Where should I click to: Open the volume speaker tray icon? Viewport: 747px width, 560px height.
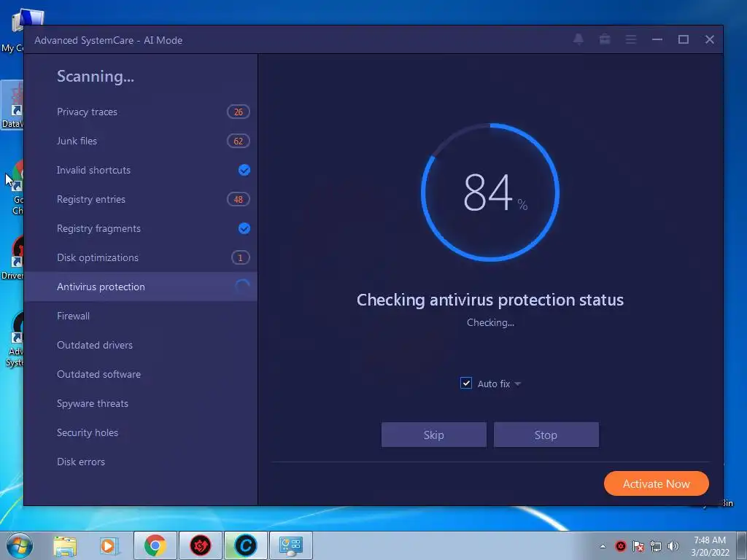(673, 546)
